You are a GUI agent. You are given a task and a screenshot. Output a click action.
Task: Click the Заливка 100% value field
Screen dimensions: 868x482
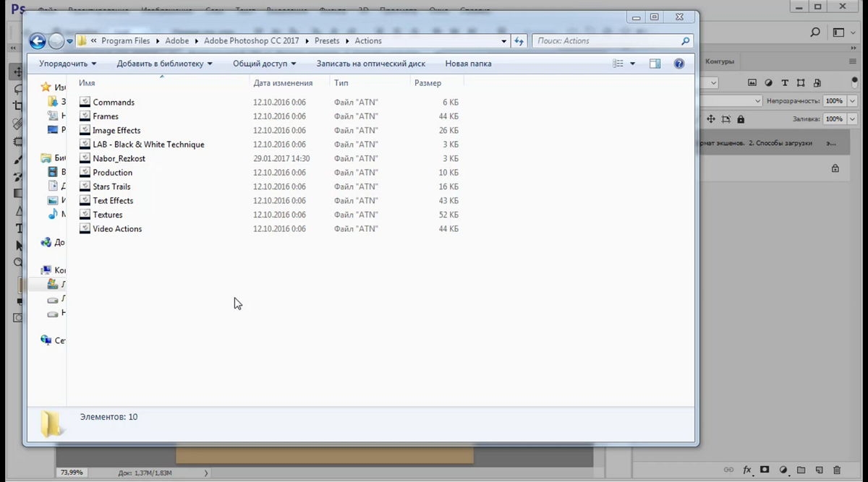(x=834, y=119)
